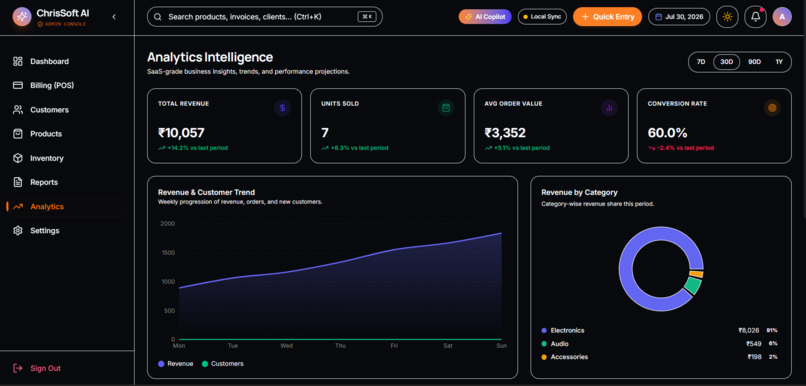Click the Local Sync status pill

pyautogui.click(x=542, y=17)
